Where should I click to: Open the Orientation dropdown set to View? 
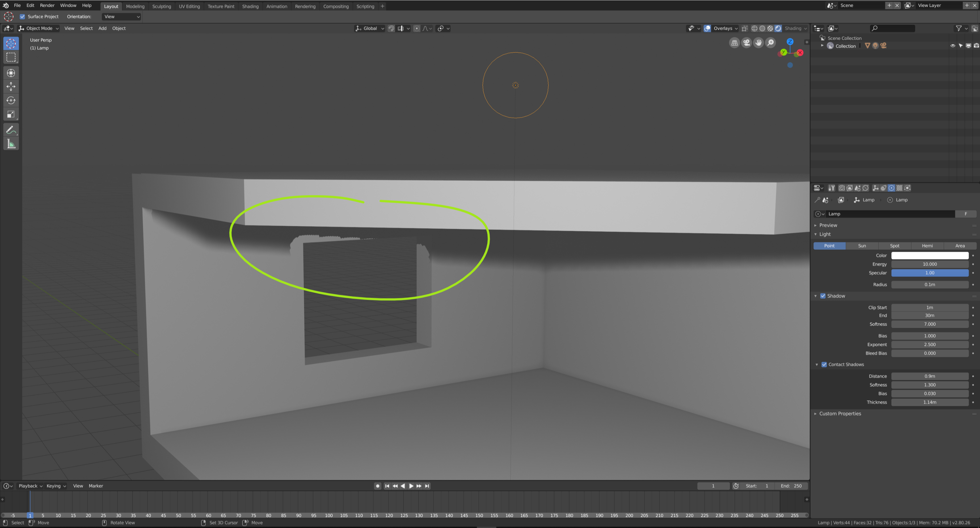pyautogui.click(x=121, y=16)
